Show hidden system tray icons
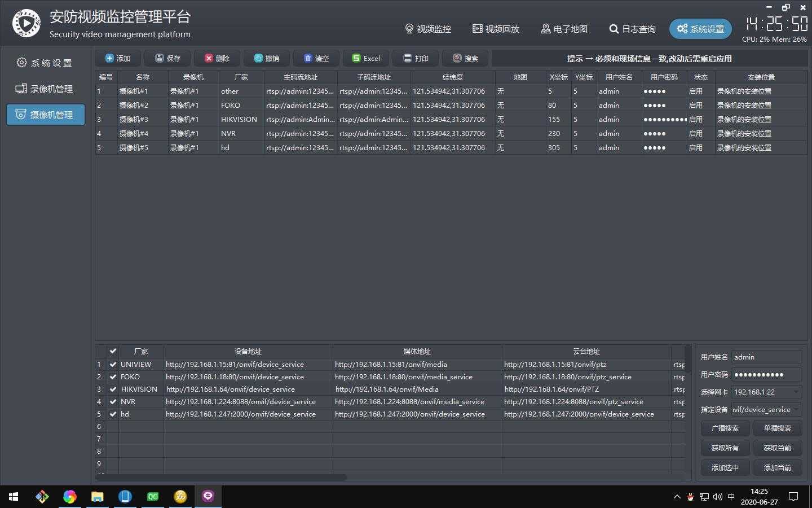Image resolution: width=812 pixels, height=508 pixels. pos(677,497)
